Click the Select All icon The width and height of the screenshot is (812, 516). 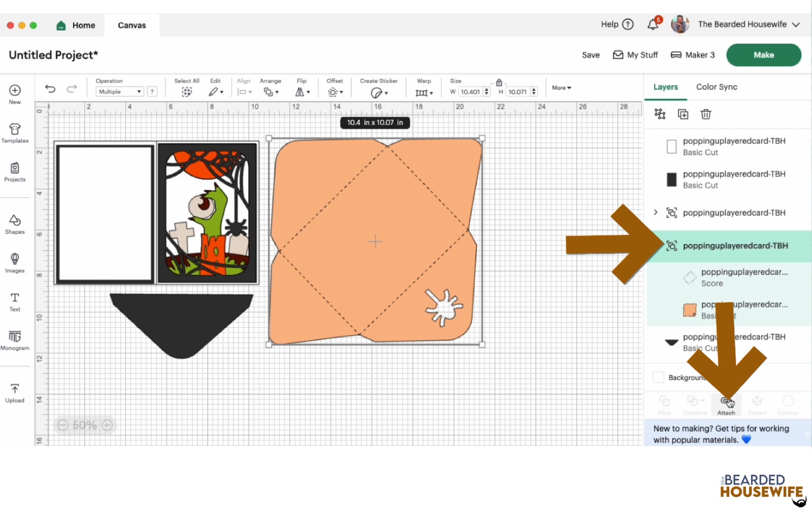[x=187, y=91]
